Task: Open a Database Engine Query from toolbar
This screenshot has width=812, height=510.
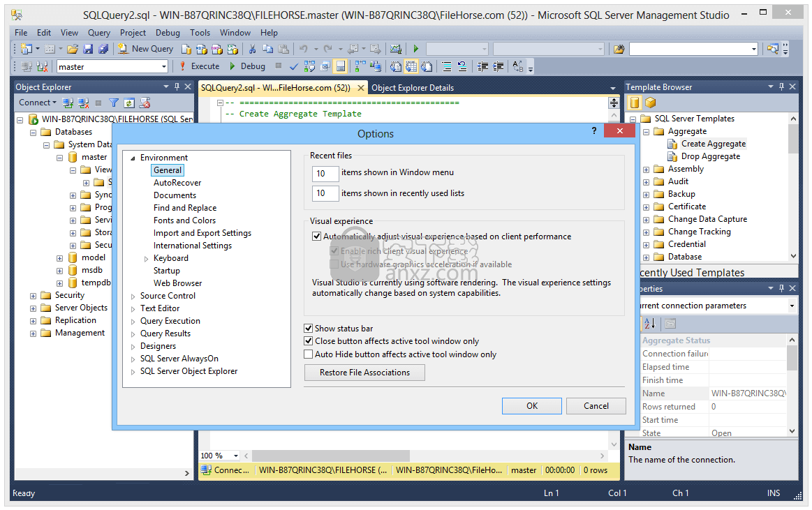Action: (x=186, y=49)
